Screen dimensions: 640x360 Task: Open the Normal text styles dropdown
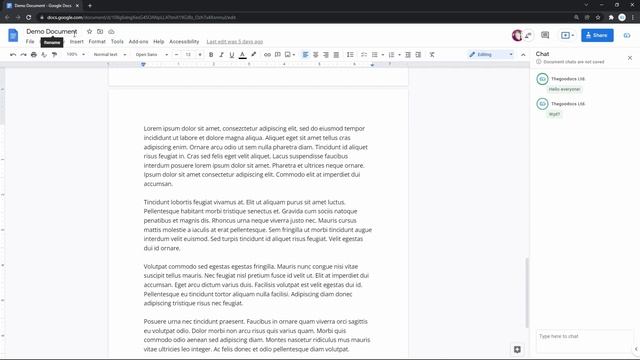110,55
